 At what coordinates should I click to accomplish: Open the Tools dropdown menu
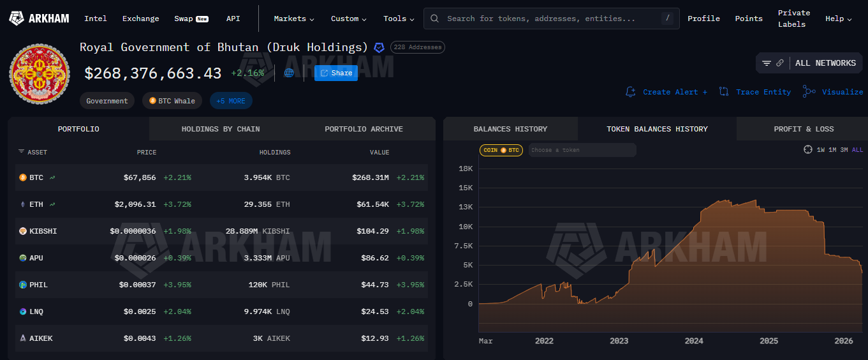coord(399,19)
